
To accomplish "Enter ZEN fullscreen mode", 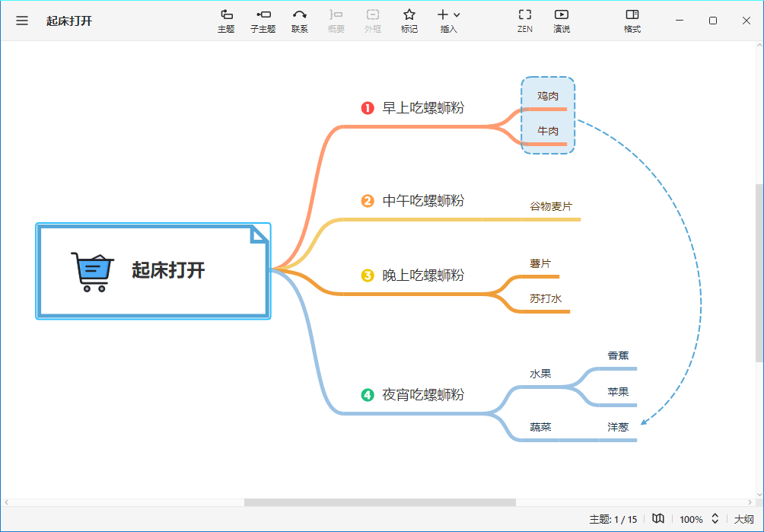I will tap(524, 20).
